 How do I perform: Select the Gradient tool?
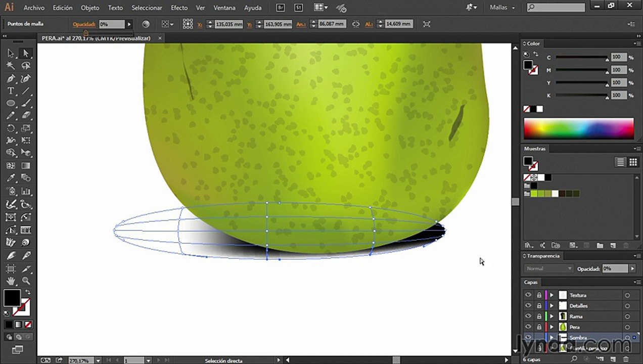pyautogui.click(x=25, y=166)
